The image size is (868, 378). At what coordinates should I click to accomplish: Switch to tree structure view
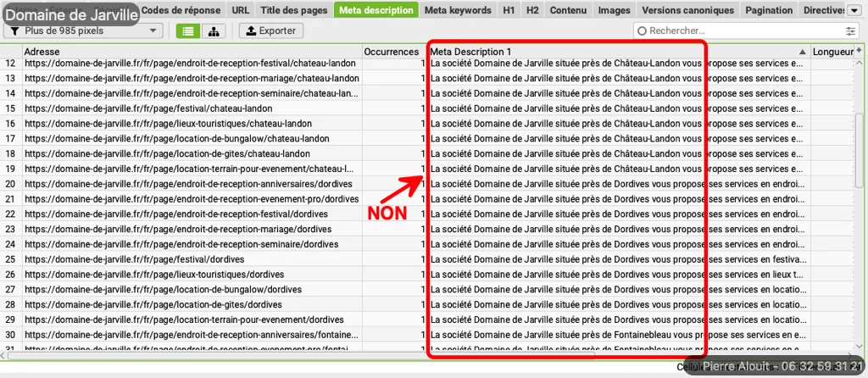tap(213, 31)
